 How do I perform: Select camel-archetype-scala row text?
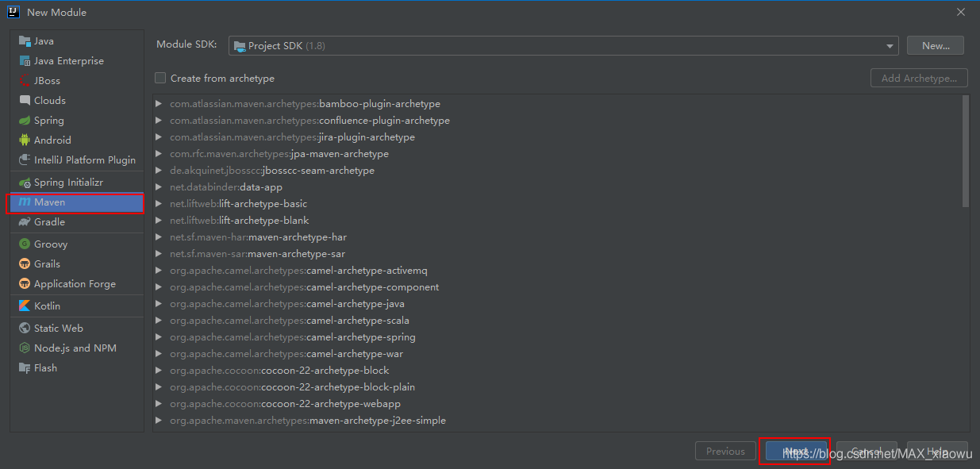(290, 321)
